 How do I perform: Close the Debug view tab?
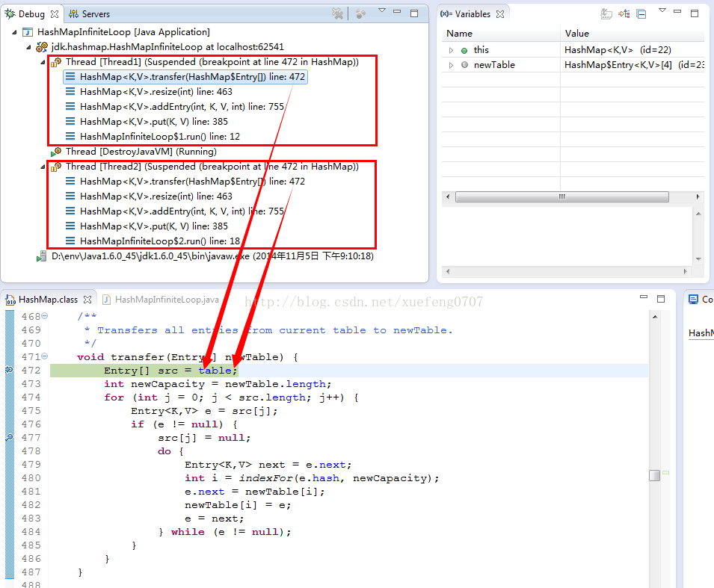55,14
